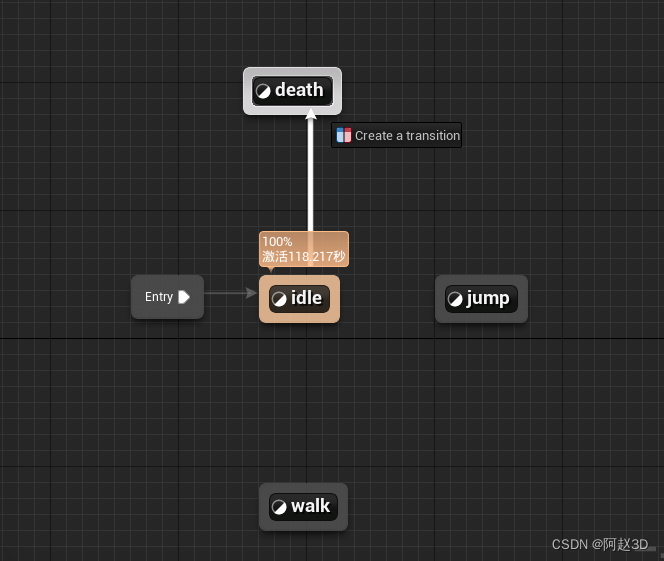
Task: Select the death state node
Action: pyautogui.click(x=292, y=91)
